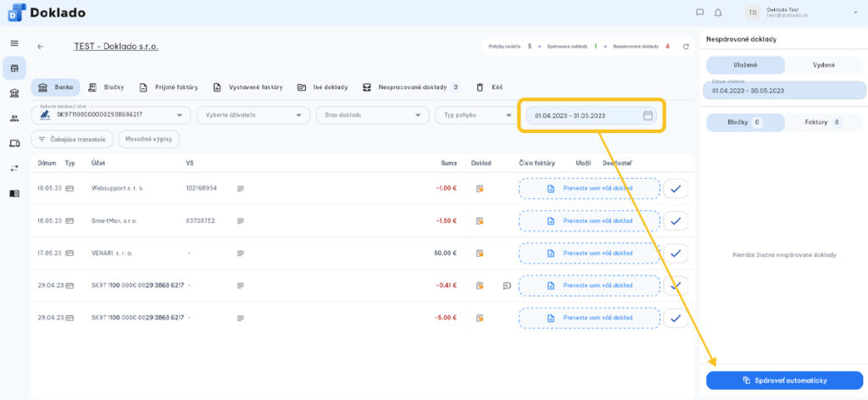The image size is (868, 400).
Task: Open the transfer arrows icon in the sidebar
Action: click(x=14, y=168)
